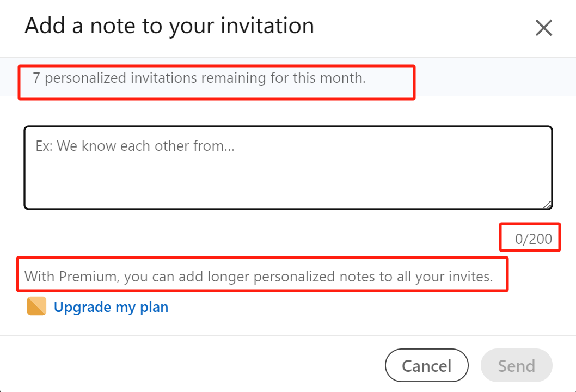Click the 'Ex: We know each other' placeholder
The image size is (576, 392).
pyautogui.click(x=134, y=146)
